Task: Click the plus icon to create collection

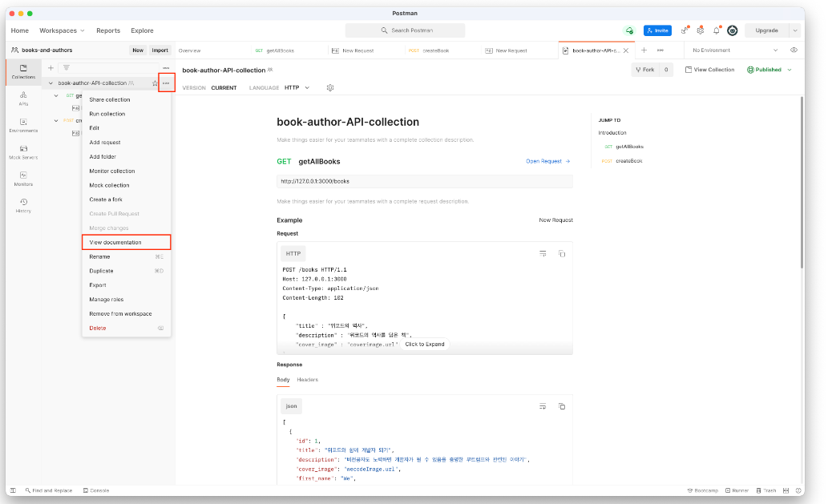Action: point(50,67)
